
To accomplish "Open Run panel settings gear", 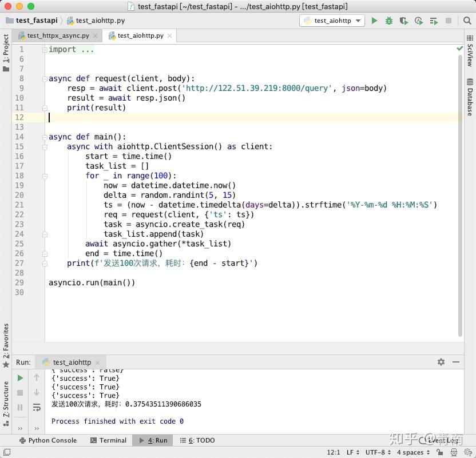I will [x=441, y=362].
